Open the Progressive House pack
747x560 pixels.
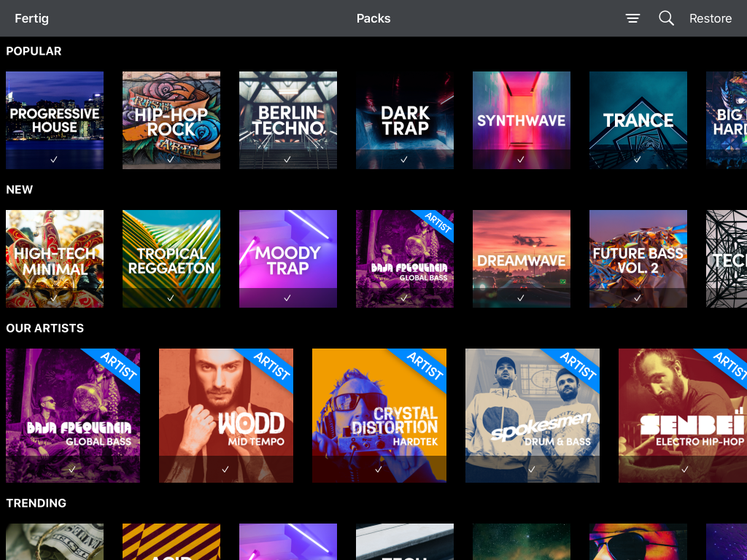(55, 120)
